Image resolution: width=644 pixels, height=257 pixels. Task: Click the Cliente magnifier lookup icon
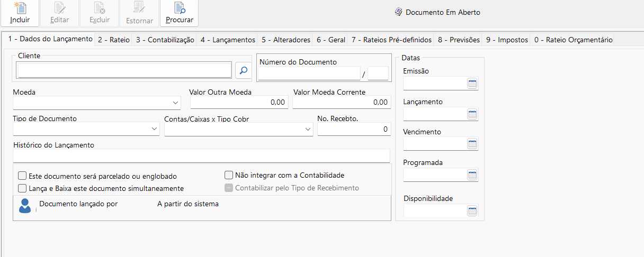pos(243,70)
